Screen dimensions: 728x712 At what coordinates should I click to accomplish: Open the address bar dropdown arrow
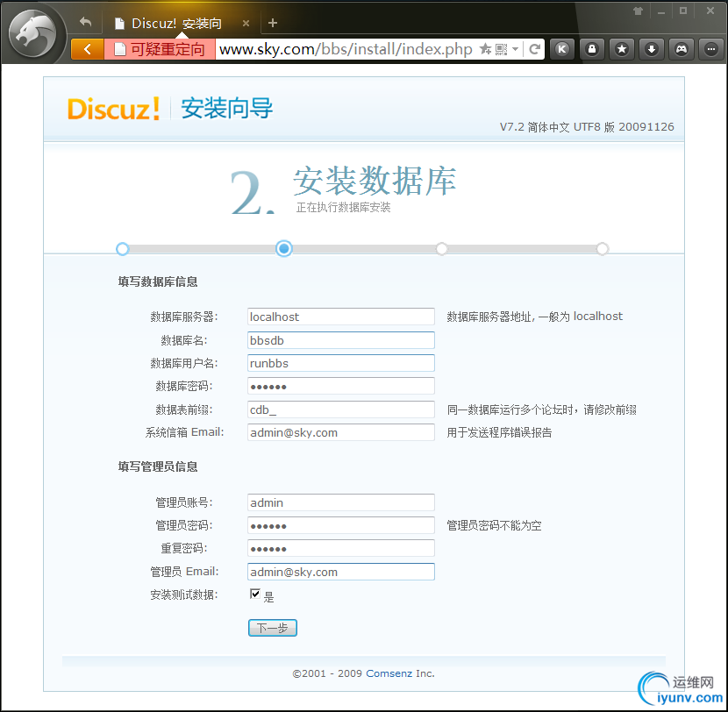click(x=516, y=49)
